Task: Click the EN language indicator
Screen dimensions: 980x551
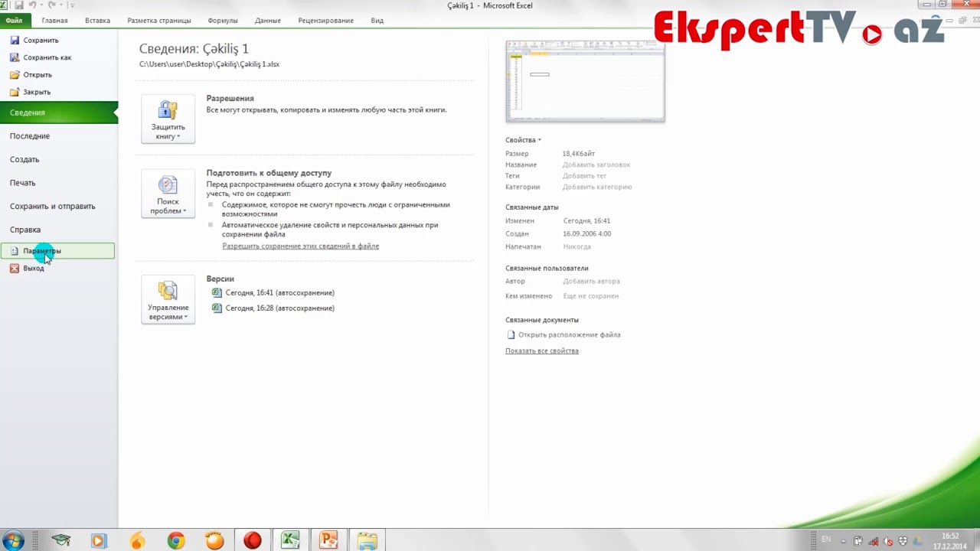Action: pyautogui.click(x=826, y=540)
